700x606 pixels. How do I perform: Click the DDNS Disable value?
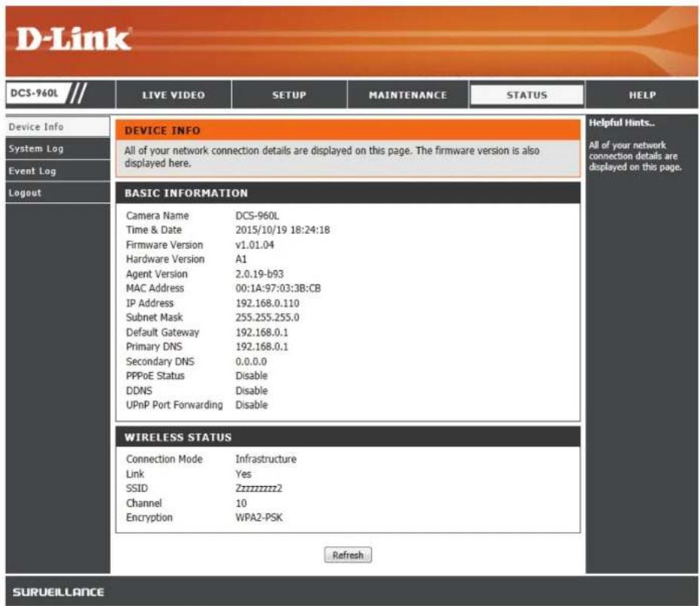pyautogui.click(x=251, y=391)
